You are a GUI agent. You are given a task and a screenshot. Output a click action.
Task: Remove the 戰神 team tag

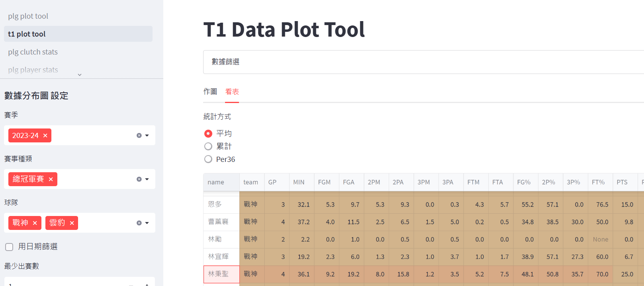point(35,223)
